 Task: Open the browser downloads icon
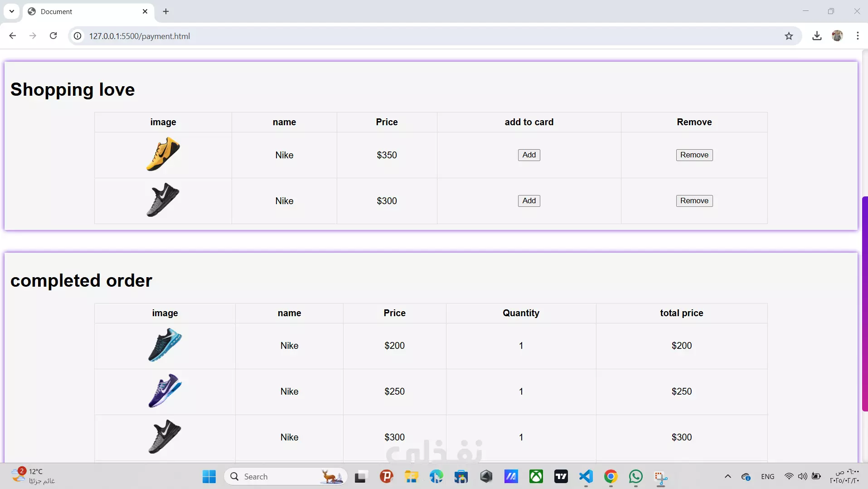click(817, 36)
